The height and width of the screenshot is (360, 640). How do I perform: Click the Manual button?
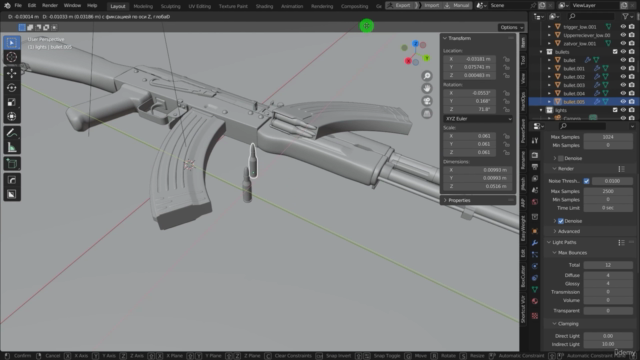click(x=457, y=5)
